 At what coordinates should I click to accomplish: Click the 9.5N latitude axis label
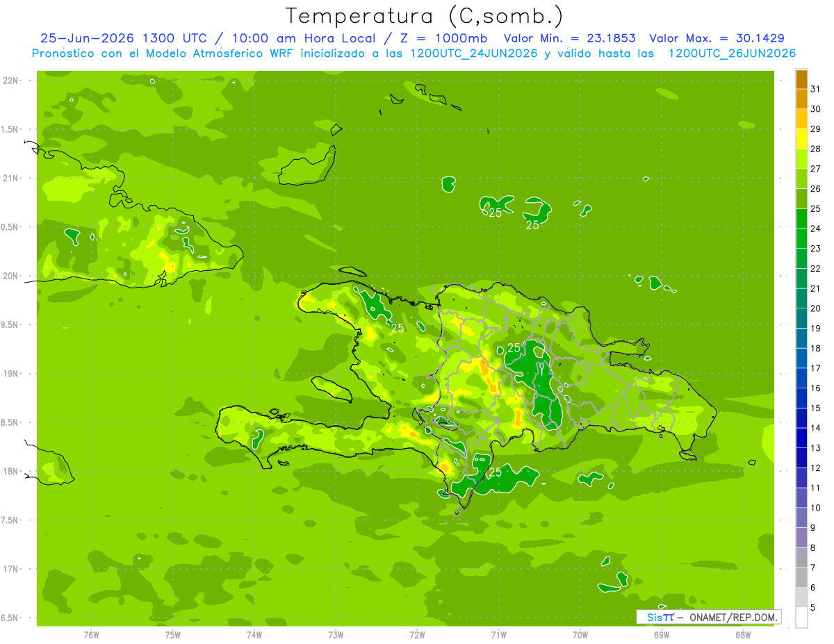(x=9, y=324)
